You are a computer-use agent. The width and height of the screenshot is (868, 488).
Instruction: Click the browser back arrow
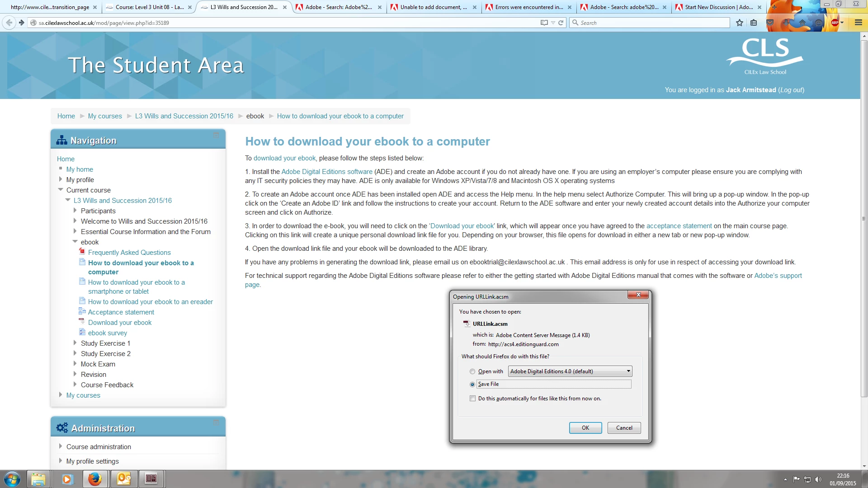point(9,23)
